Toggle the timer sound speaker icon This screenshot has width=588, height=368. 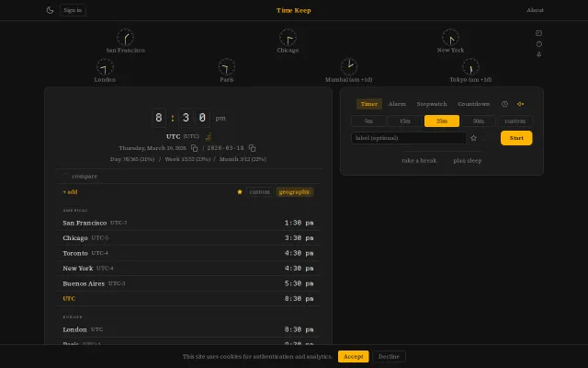point(521,104)
